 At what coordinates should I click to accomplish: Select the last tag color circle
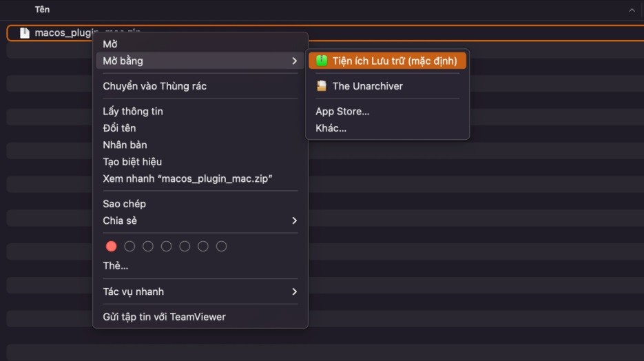(221, 246)
